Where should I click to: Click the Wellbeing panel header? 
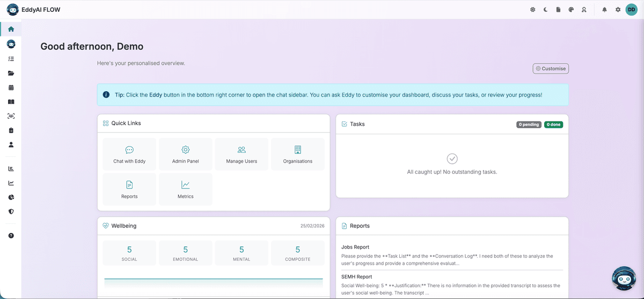(x=214, y=226)
